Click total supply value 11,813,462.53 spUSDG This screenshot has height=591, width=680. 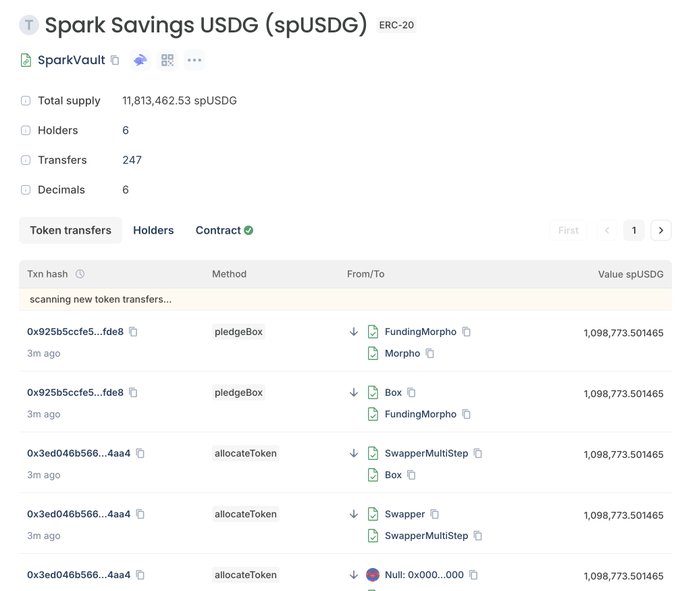(x=180, y=101)
